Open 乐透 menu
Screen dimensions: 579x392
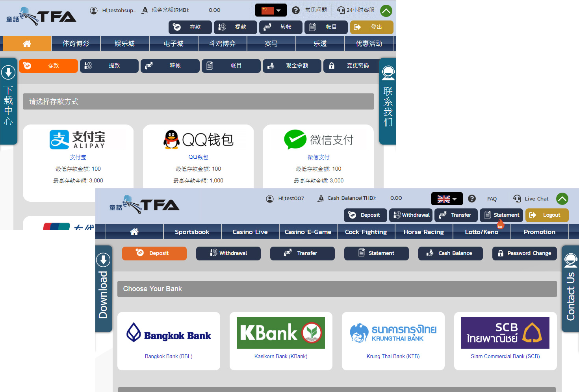[320, 44]
